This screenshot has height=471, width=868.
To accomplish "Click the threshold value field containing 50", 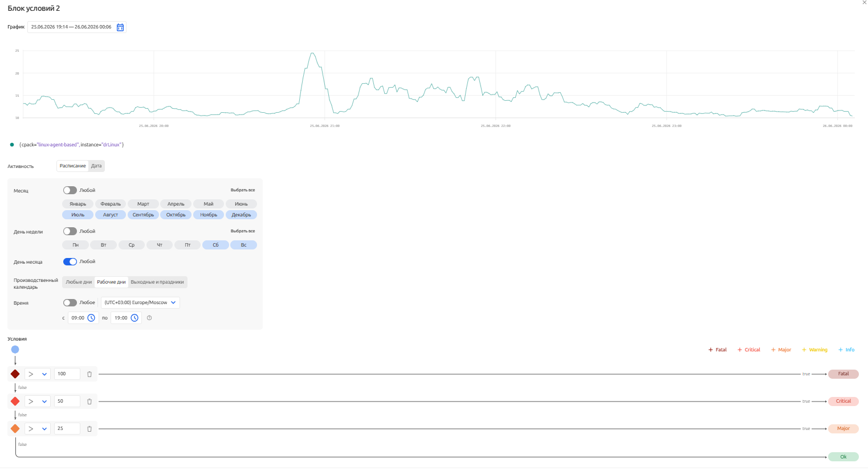I will (x=67, y=402).
